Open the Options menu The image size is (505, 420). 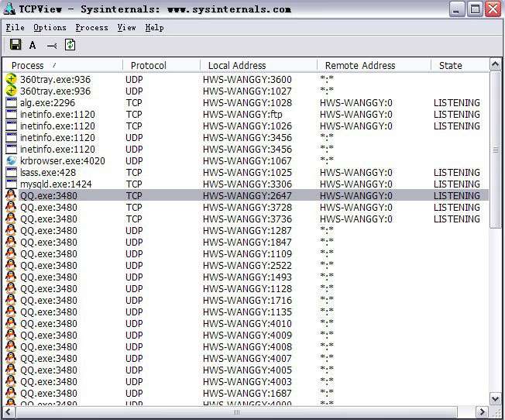[50, 28]
